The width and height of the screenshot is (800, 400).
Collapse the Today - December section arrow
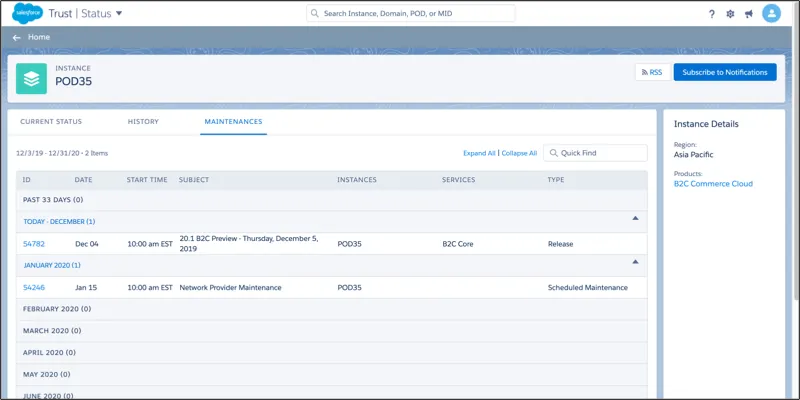[635, 218]
